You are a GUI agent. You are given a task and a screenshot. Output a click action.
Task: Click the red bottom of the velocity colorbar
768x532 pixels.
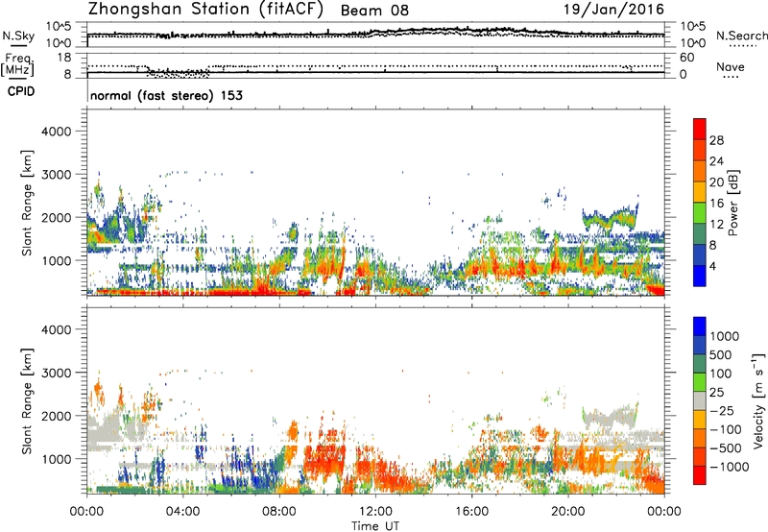[x=700, y=475]
